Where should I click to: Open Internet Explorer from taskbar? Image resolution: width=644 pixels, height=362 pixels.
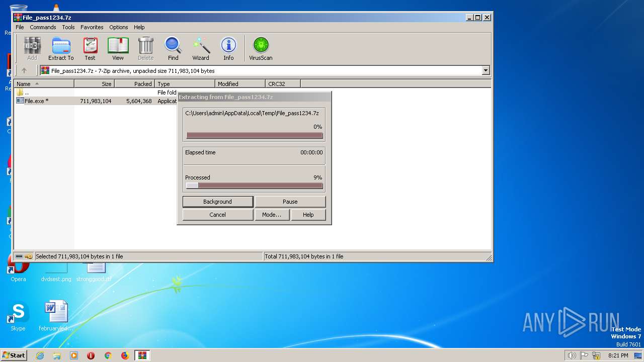click(40, 355)
